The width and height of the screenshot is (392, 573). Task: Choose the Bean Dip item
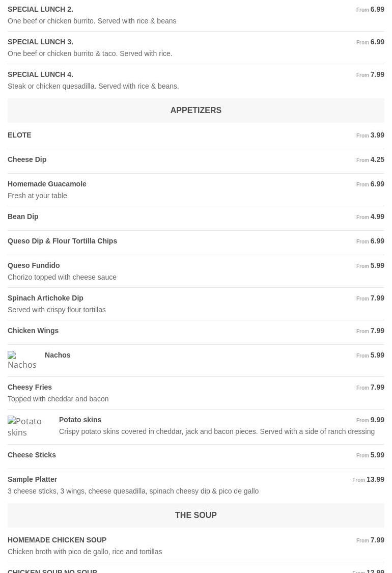(23, 216)
